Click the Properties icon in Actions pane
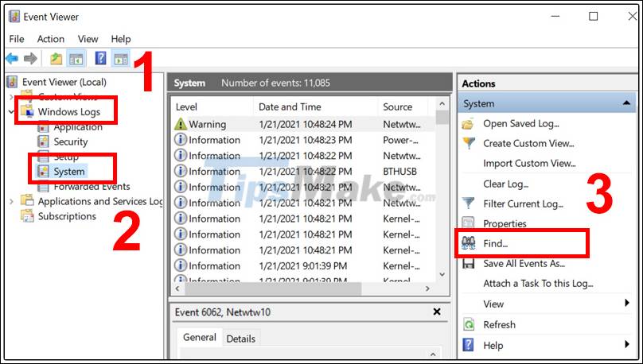Image resolution: width=643 pixels, height=364 pixels. 468,223
